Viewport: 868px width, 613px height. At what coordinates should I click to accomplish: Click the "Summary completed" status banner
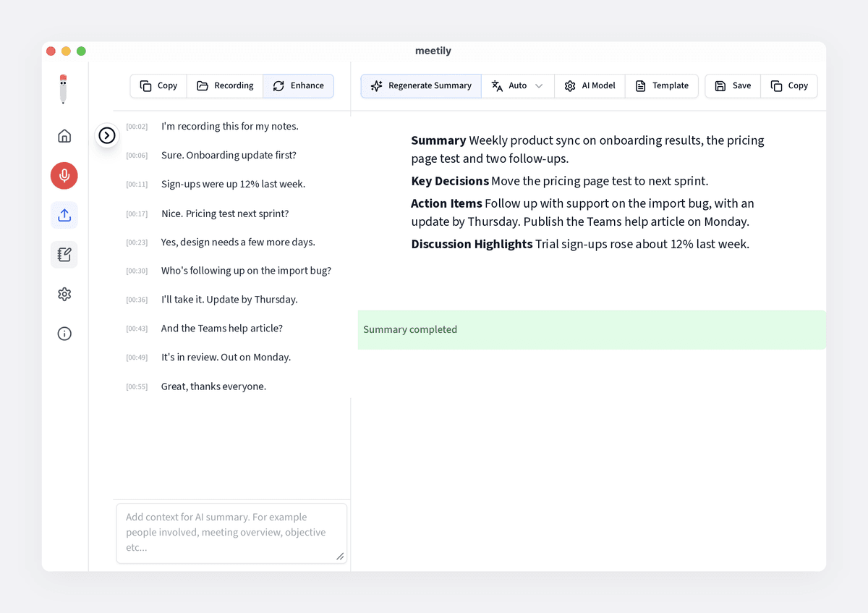click(x=592, y=330)
